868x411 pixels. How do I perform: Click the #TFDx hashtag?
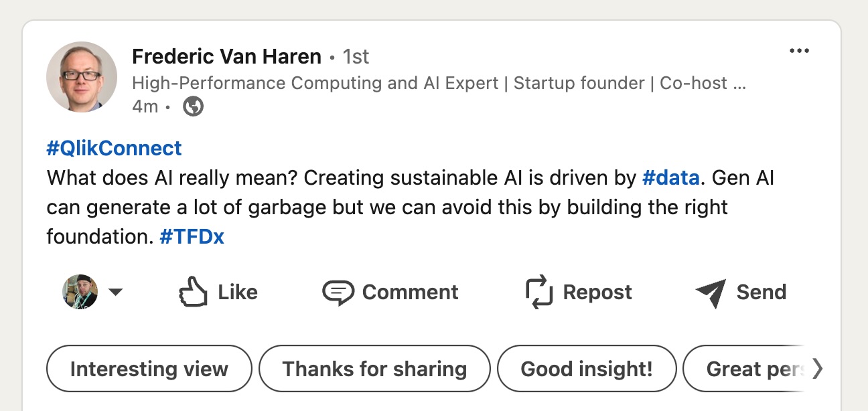[192, 236]
